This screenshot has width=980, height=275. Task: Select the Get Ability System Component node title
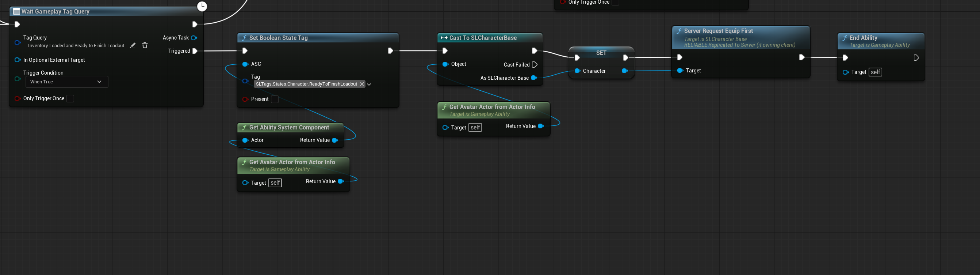pos(289,127)
